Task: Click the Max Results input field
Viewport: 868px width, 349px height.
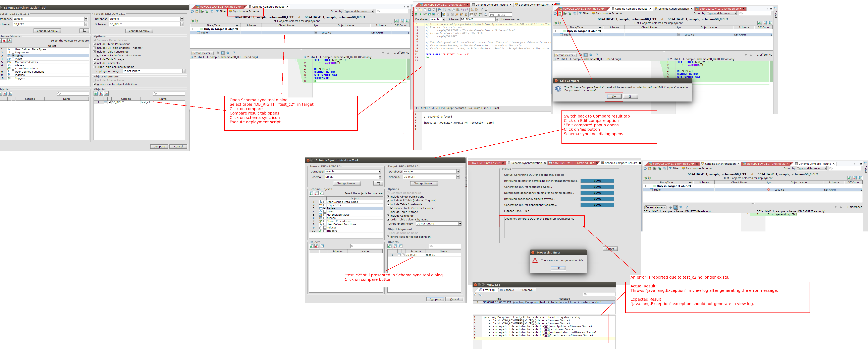Action: [x=500, y=15]
